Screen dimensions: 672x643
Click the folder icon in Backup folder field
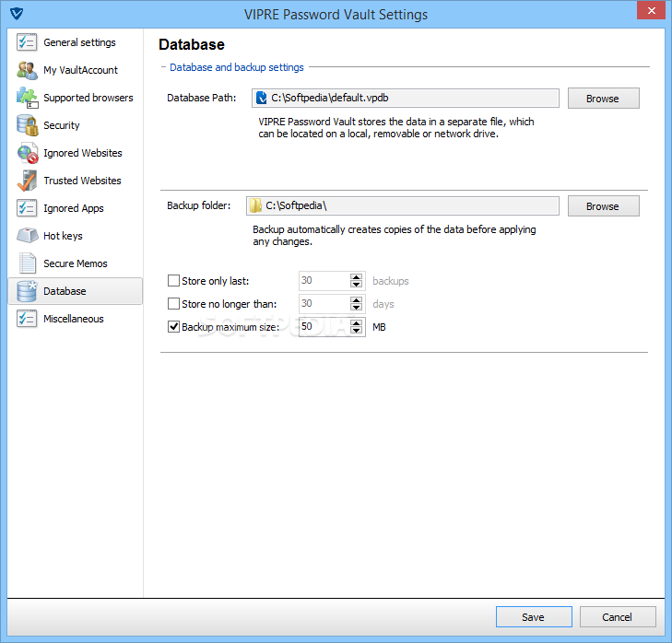[255, 206]
